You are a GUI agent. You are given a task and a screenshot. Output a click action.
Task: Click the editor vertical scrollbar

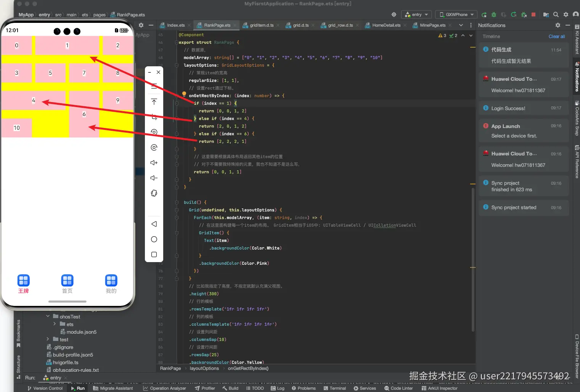point(473,259)
